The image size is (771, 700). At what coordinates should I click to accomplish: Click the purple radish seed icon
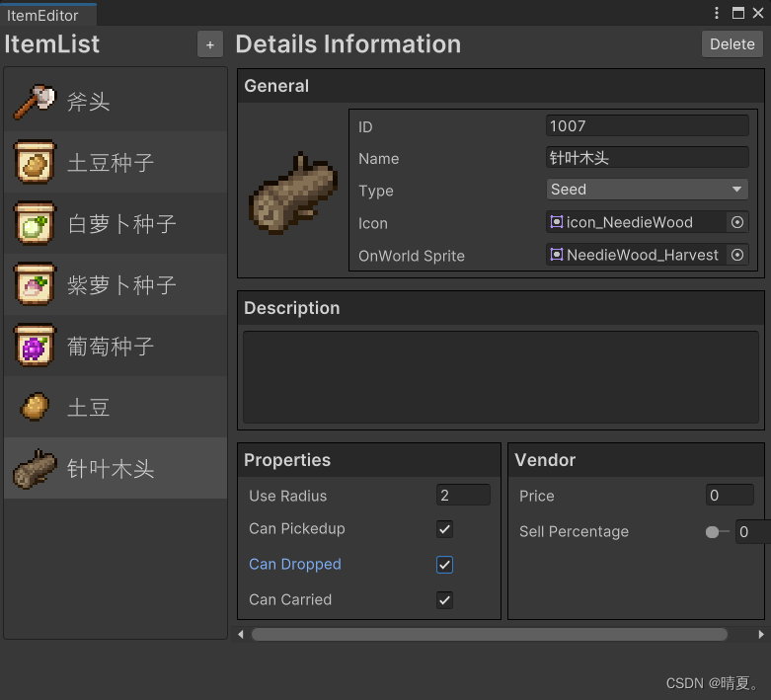point(35,284)
